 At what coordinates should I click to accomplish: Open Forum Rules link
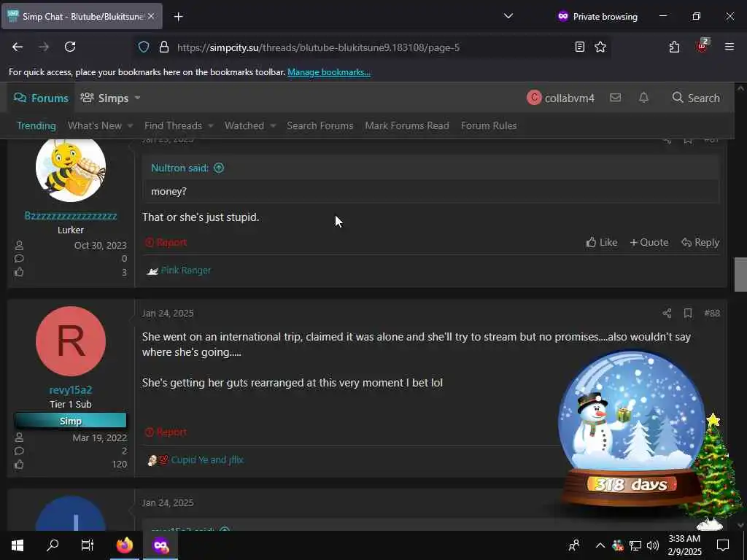tap(488, 125)
